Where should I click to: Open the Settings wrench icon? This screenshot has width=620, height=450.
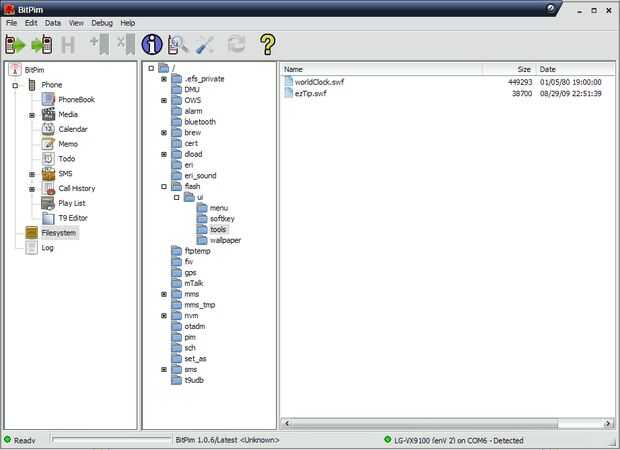[x=205, y=45]
